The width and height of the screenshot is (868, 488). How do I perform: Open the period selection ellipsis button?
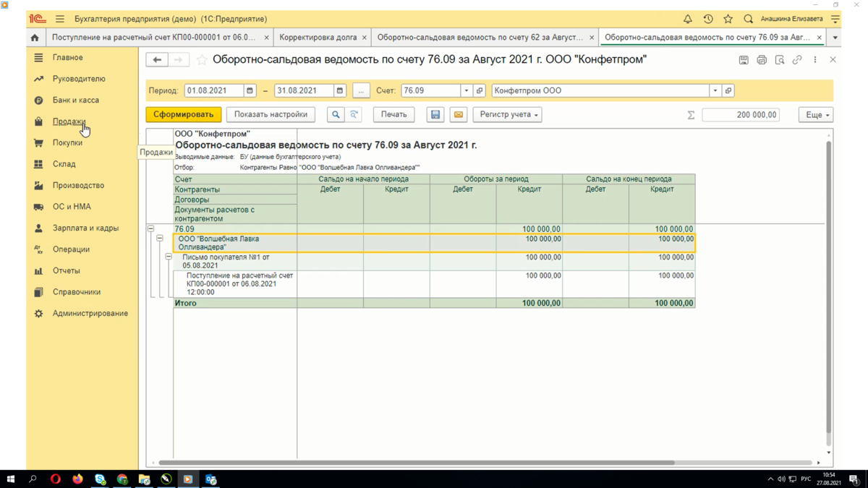coord(361,90)
